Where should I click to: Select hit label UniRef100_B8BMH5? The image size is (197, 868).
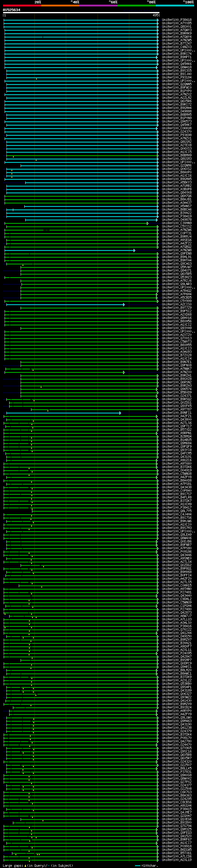[177, 115]
